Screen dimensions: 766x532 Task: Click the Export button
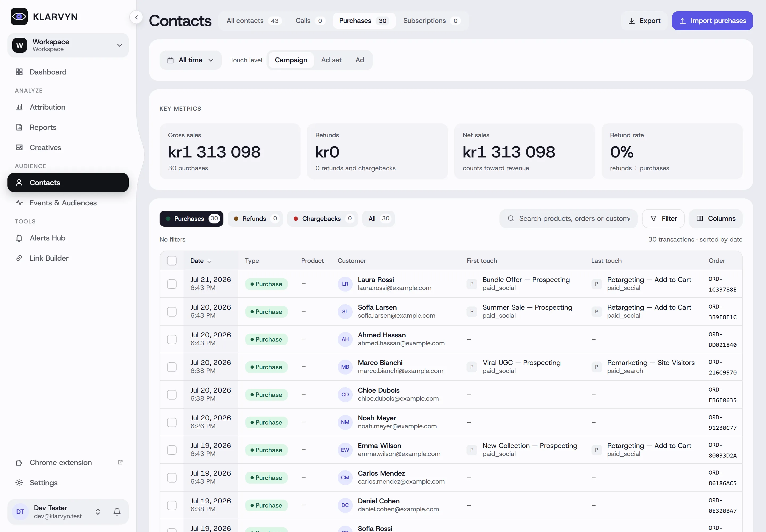644,21
